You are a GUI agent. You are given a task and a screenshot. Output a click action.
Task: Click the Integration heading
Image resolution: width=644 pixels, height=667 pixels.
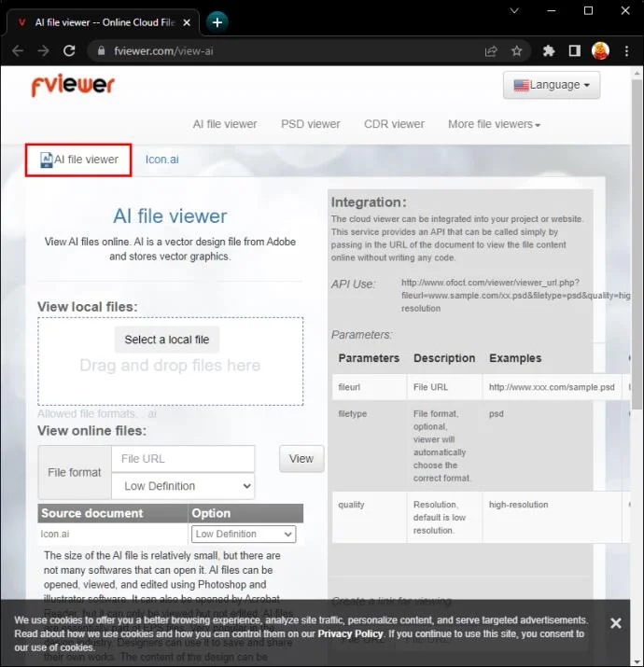369,202
